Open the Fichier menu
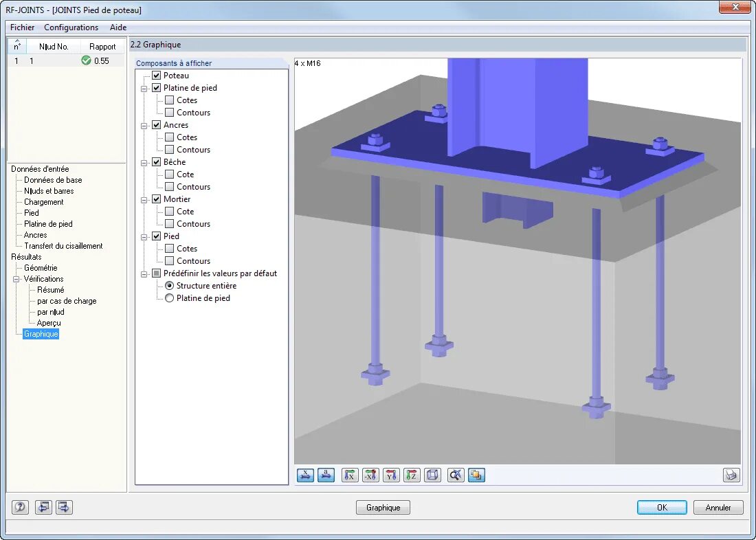 coord(22,27)
